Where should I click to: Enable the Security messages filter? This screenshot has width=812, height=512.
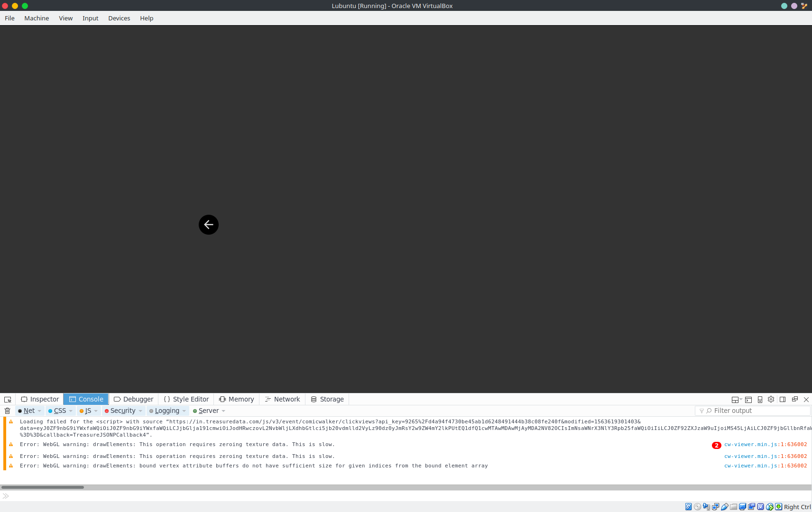tap(122, 411)
